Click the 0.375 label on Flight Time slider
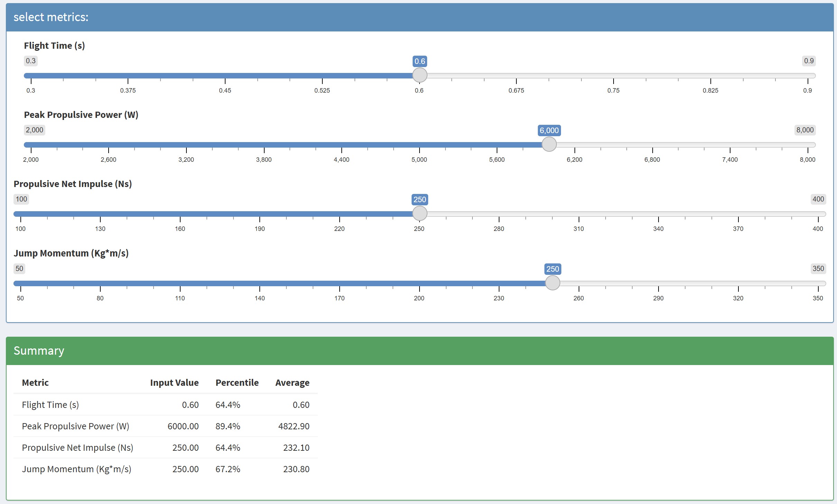837x504 pixels. [128, 91]
